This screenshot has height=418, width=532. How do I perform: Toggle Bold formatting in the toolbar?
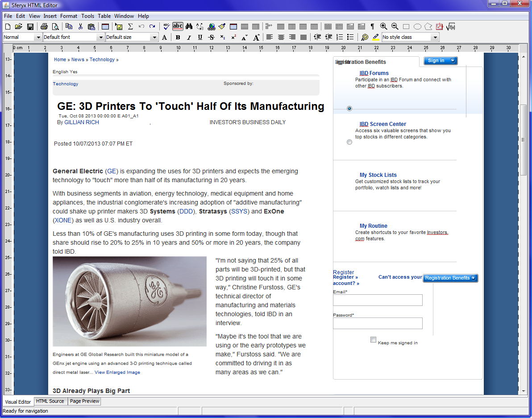coord(178,37)
